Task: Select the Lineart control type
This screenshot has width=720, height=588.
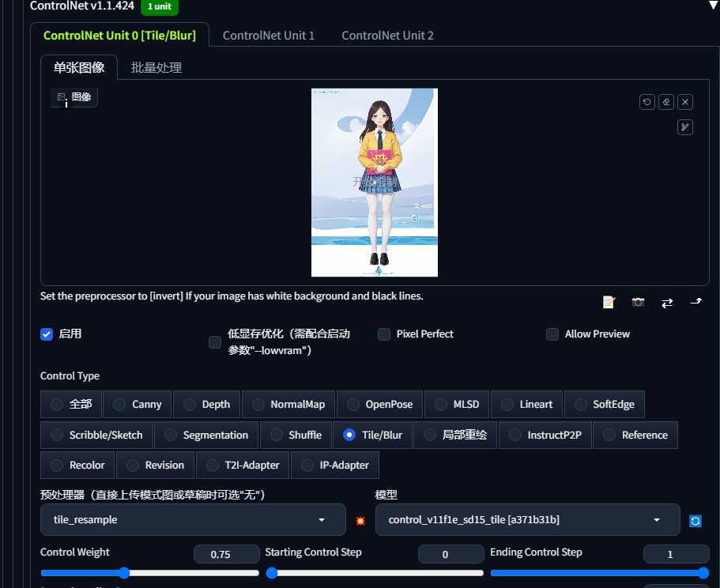Action: [x=526, y=405]
